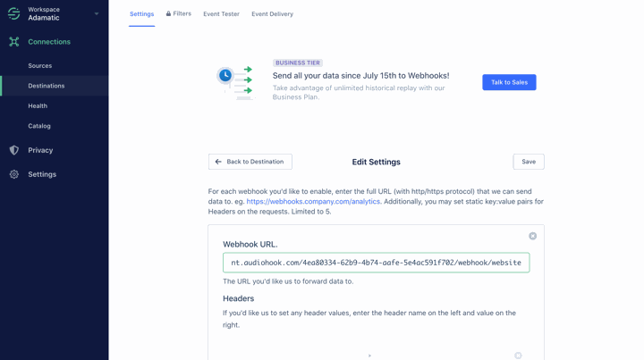Expand the Workspace Adamatic dropdown arrow
Viewport: 644px width, 360px height.
[x=97, y=13]
